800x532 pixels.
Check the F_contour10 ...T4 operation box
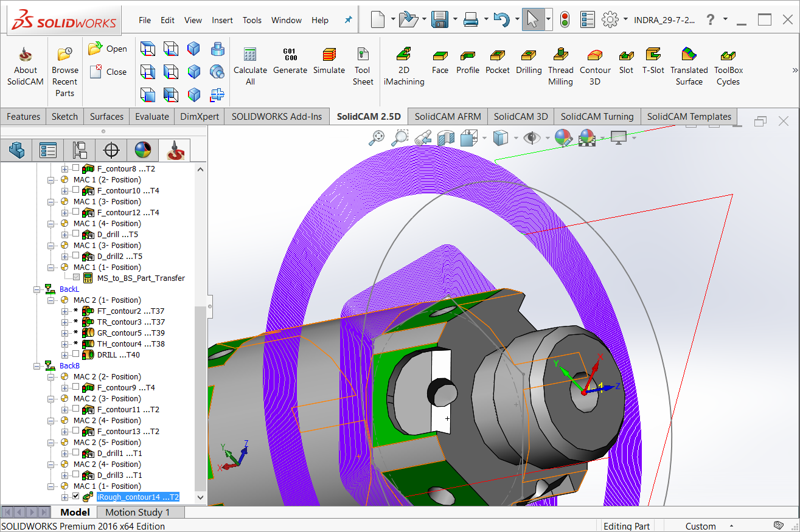tap(75, 190)
